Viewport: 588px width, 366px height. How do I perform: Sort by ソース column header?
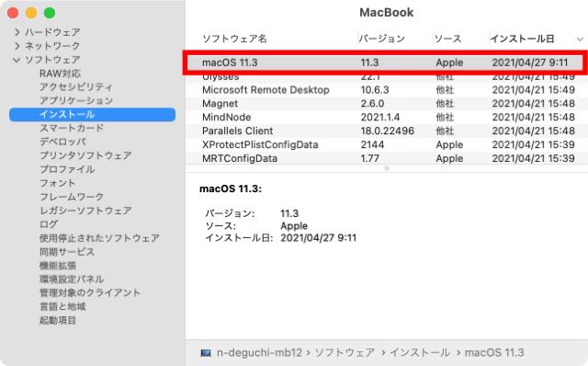coord(447,39)
